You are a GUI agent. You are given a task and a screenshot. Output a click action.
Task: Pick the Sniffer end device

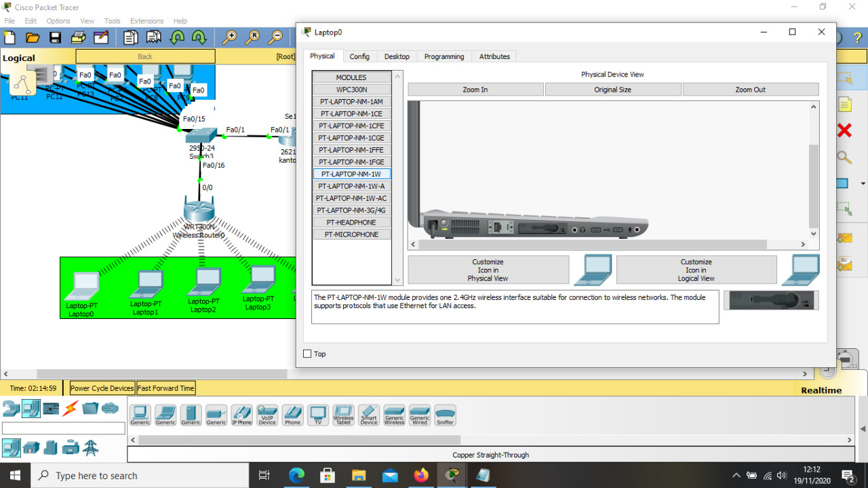445,415
